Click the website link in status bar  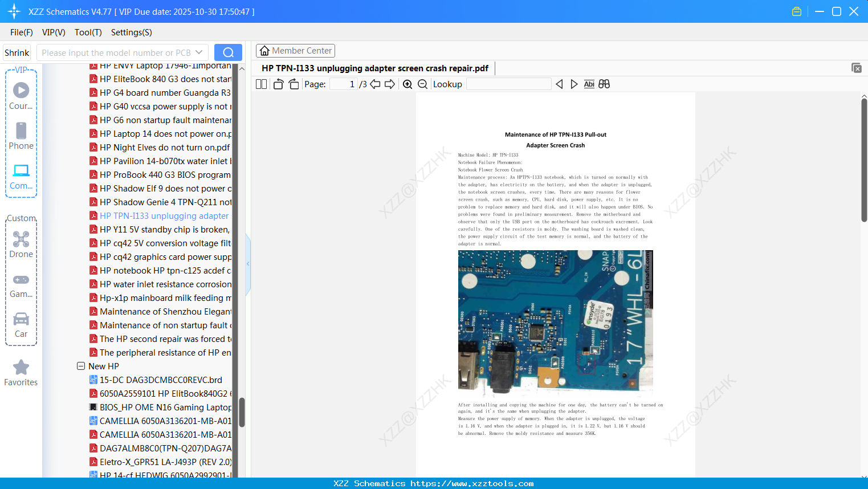(x=472, y=483)
